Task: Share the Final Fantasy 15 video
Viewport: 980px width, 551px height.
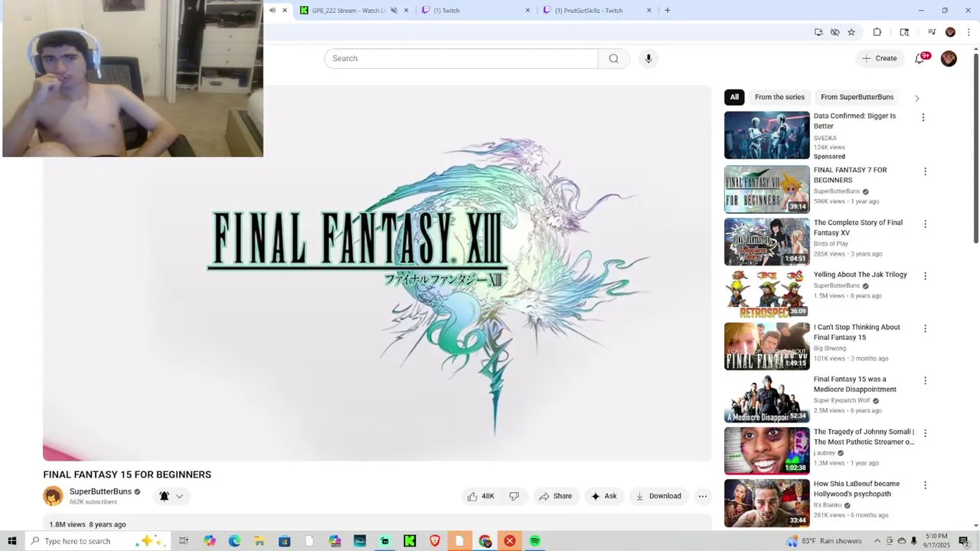Action: tap(556, 496)
